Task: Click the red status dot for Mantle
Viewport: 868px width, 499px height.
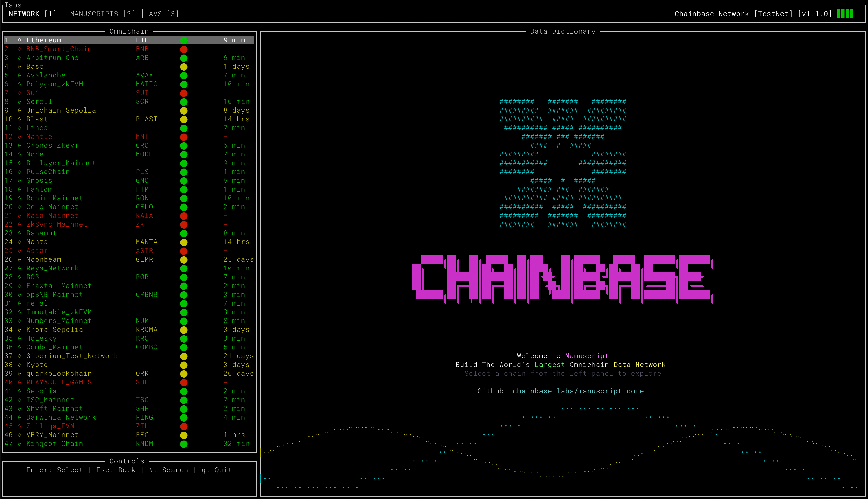Action: coord(184,137)
